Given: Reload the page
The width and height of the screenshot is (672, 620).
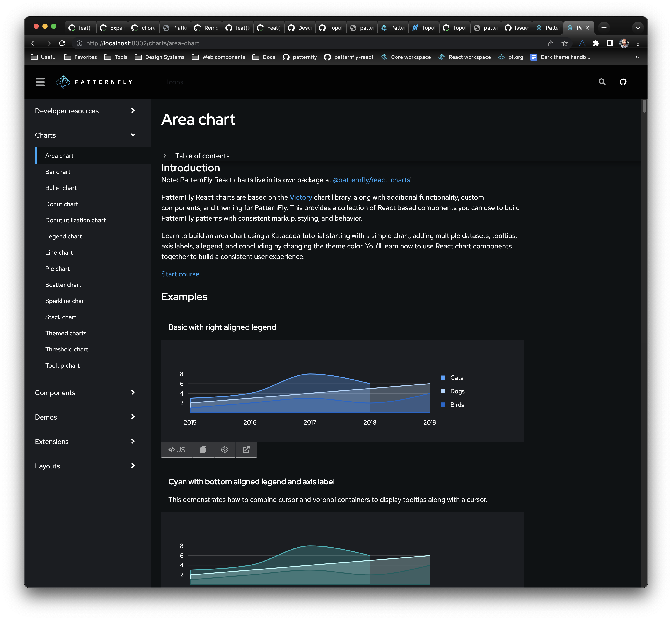Looking at the screenshot, I should [62, 43].
